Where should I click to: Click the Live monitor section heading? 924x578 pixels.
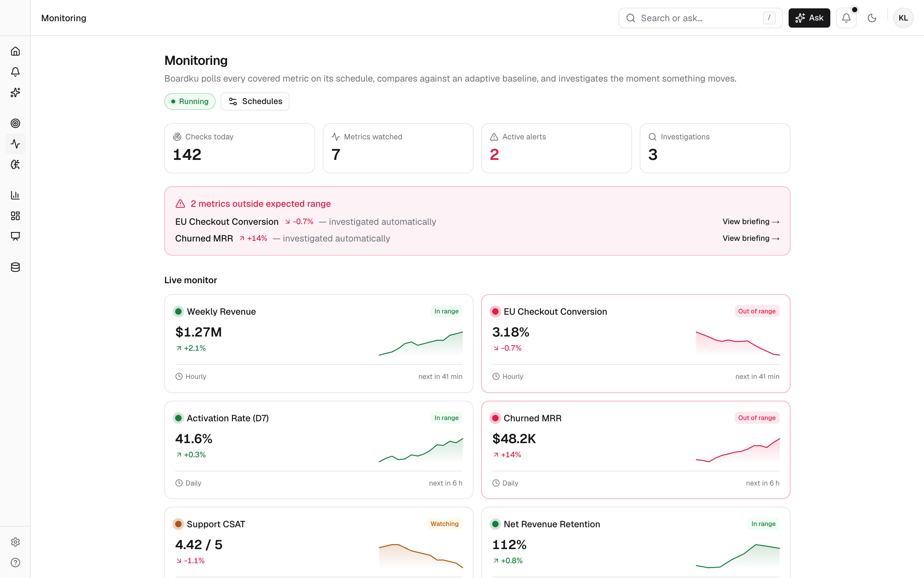pyautogui.click(x=191, y=280)
